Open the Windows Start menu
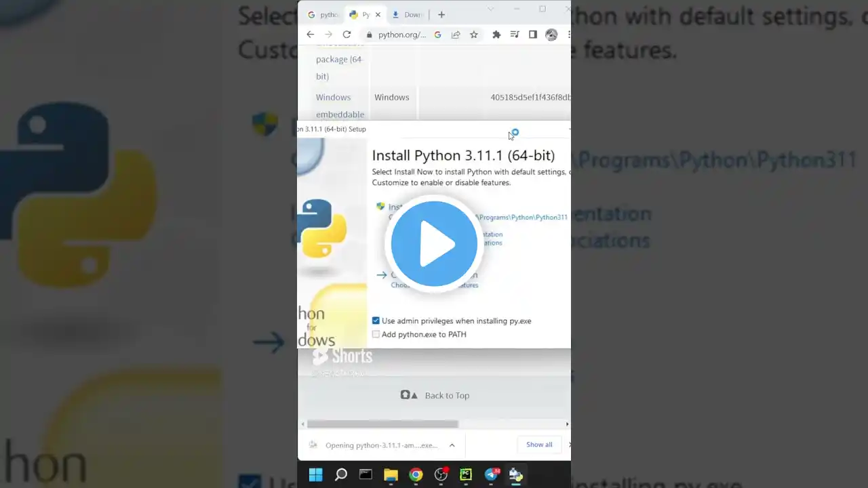 pos(316,474)
